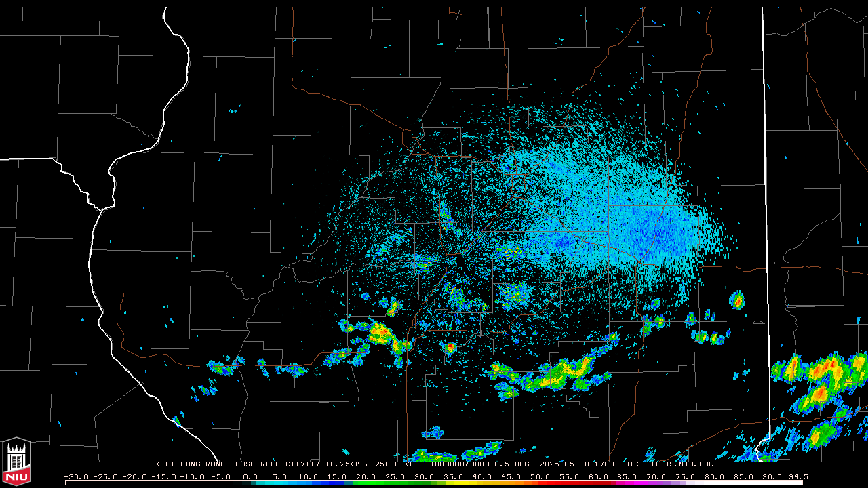Screen dimensions: 868x488
Task: Click the "55.0" scale label
Action: pos(570,477)
